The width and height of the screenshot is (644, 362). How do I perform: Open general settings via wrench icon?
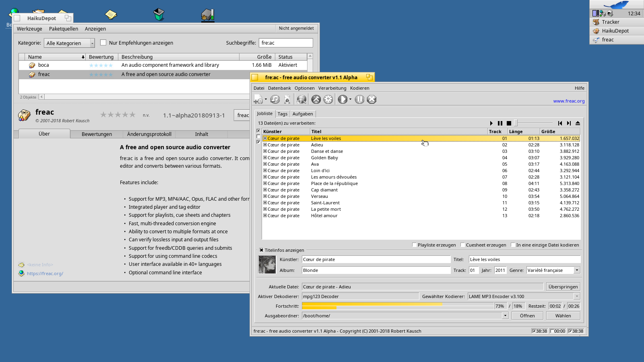(316, 99)
